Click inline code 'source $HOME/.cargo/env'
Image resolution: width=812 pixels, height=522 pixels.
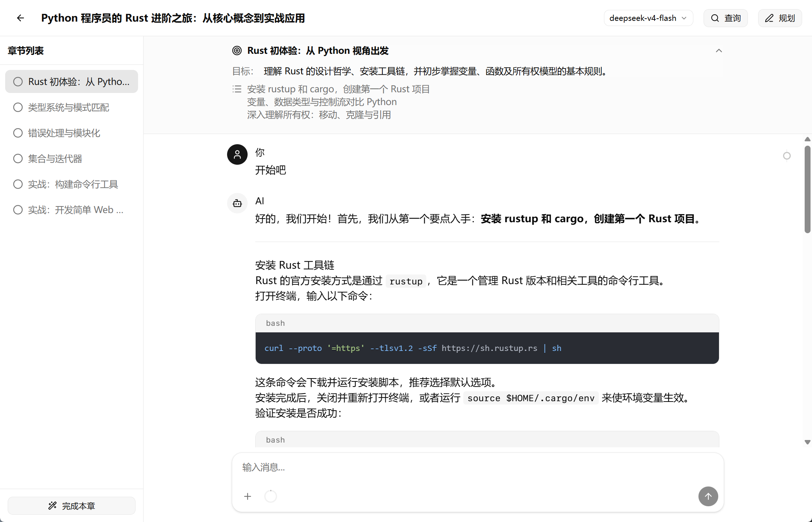point(531,398)
